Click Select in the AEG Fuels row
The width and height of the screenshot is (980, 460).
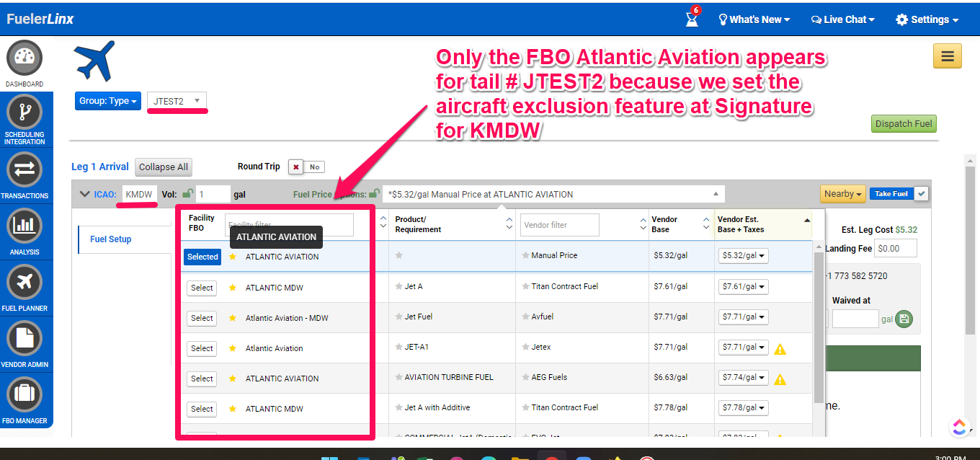point(202,379)
